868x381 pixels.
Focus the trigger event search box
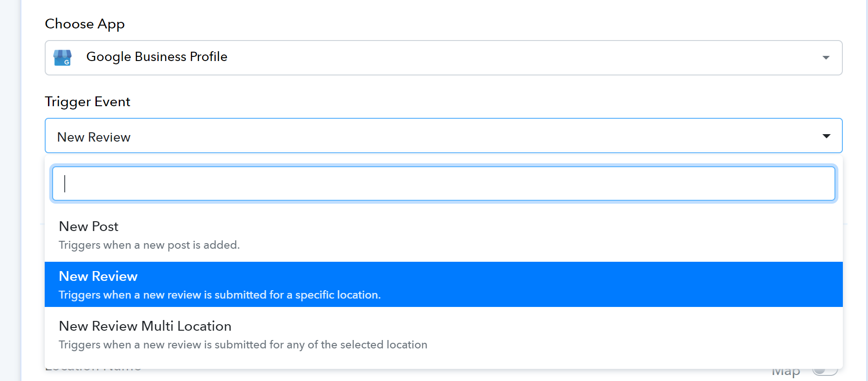pyautogui.click(x=443, y=184)
